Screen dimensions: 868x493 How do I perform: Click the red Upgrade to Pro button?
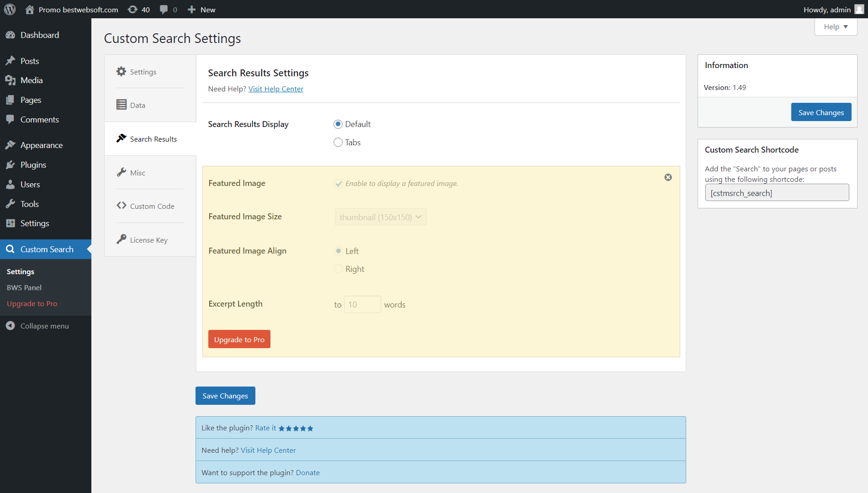(239, 339)
